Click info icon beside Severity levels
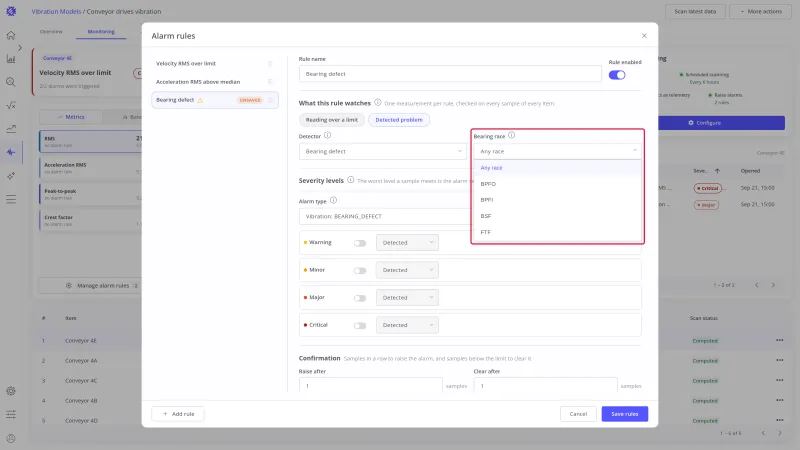 pyautogui.click(x=351, y=180)
